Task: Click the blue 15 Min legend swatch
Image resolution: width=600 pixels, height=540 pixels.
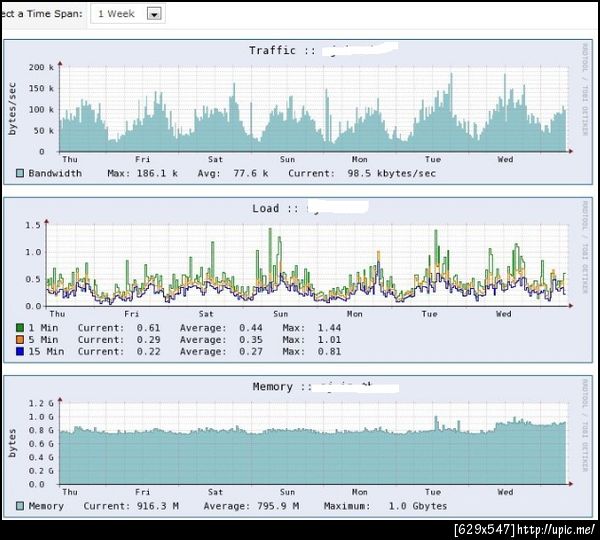Action: [x=20, y=351]
